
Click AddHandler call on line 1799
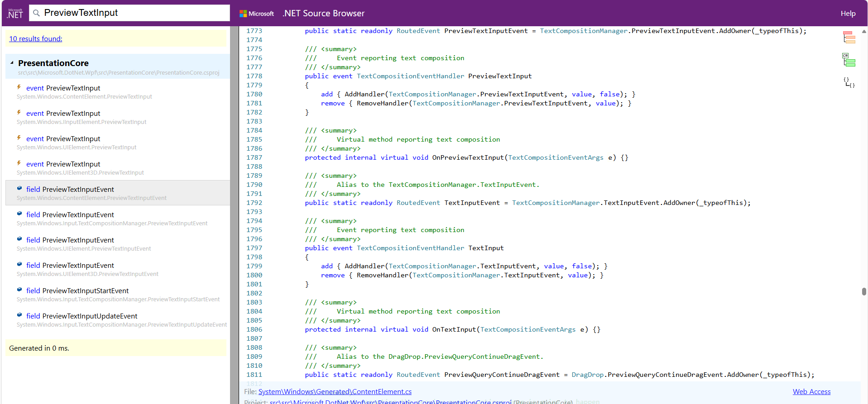click(364, 266)
